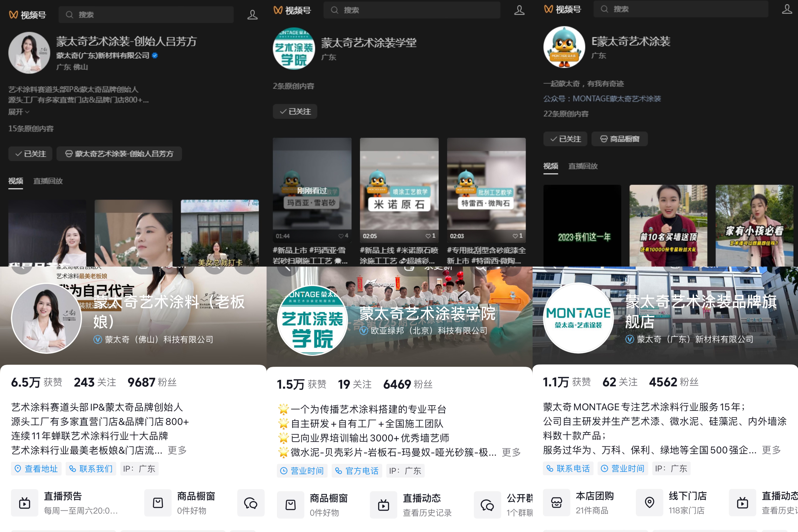This screenshot has width=798, height=532.
Task: Toggle 已关注 on 创始人吕芳方 profile
Action: (x=30, y=154)
